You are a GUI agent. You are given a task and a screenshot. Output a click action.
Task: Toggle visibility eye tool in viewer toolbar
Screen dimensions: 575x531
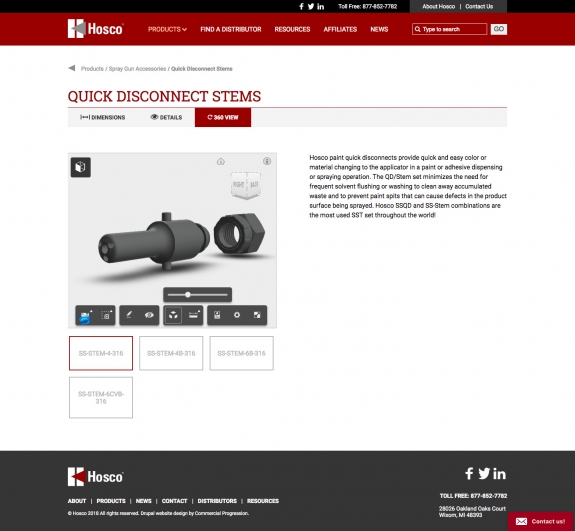pyautogui.click(x=149, y=315)
